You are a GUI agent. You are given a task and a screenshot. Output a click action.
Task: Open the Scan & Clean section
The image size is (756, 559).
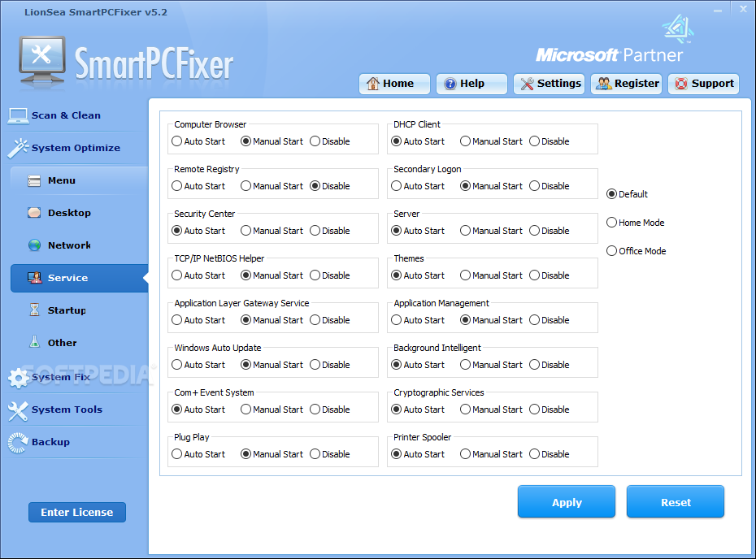tap(66, 115)
